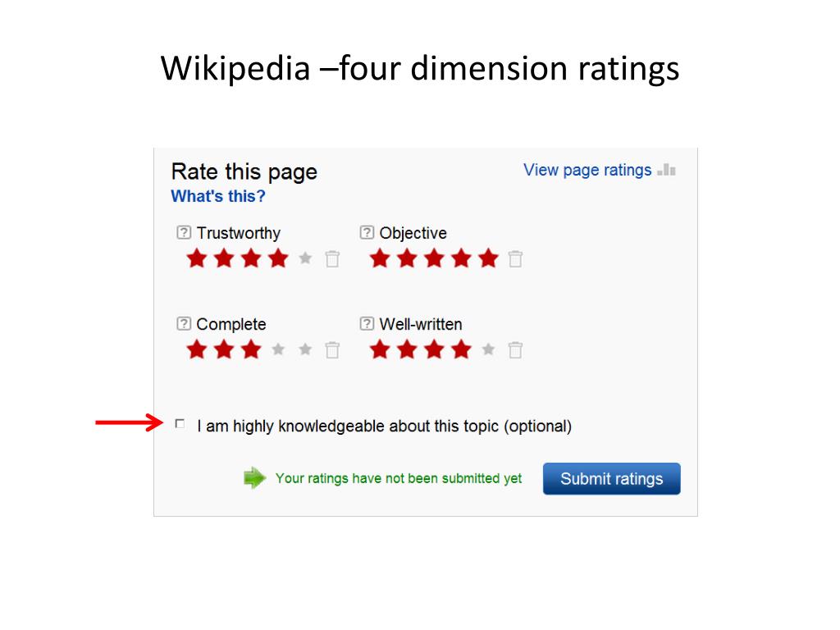Click the green arrow status icon
Screen dimensions: 840x630
tap(255, 478)
